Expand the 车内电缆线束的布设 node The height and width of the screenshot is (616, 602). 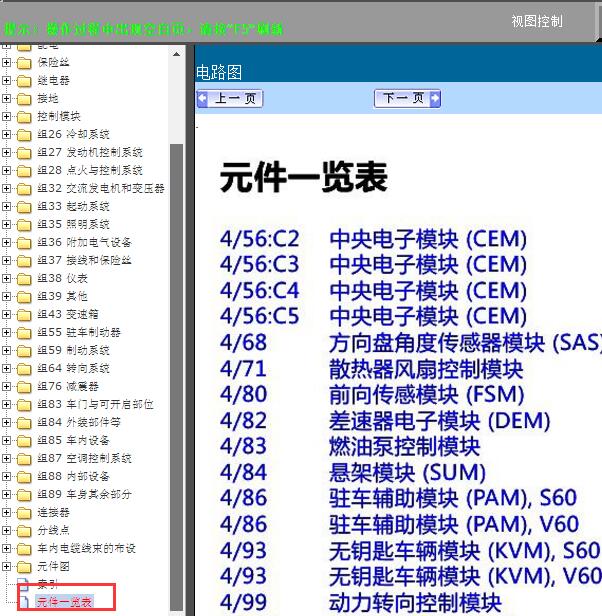pos(6,548)
